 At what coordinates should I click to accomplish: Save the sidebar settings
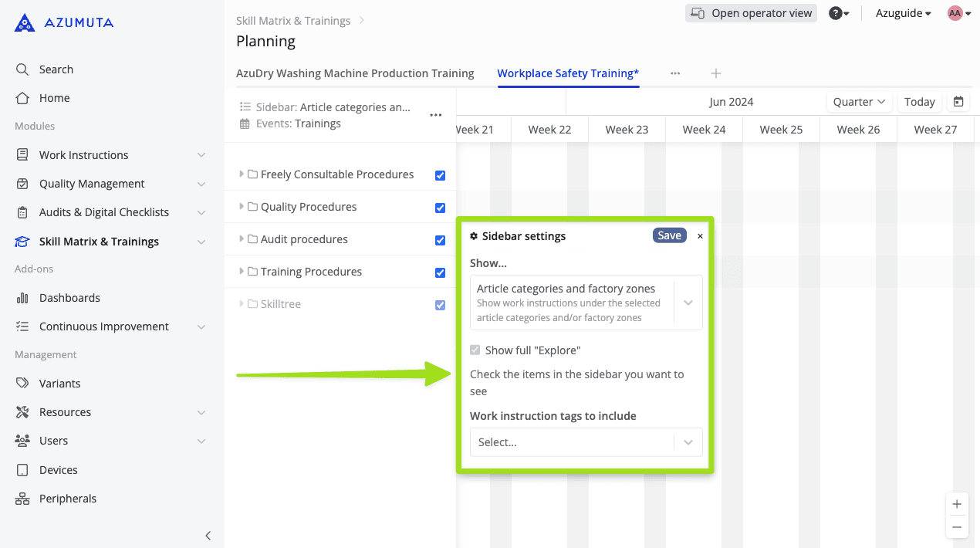click(x=669, y=235)
